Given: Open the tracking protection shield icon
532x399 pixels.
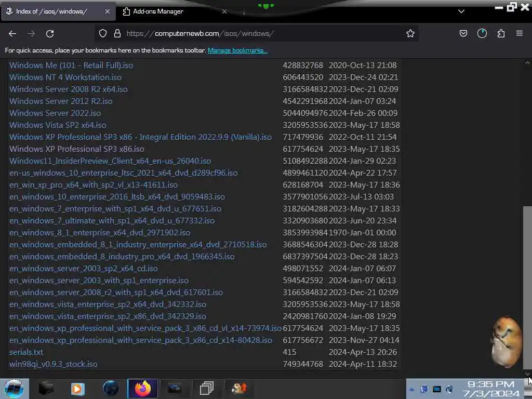Looking at the screenshot, I should pyautogui.click(x=103, y=33).
